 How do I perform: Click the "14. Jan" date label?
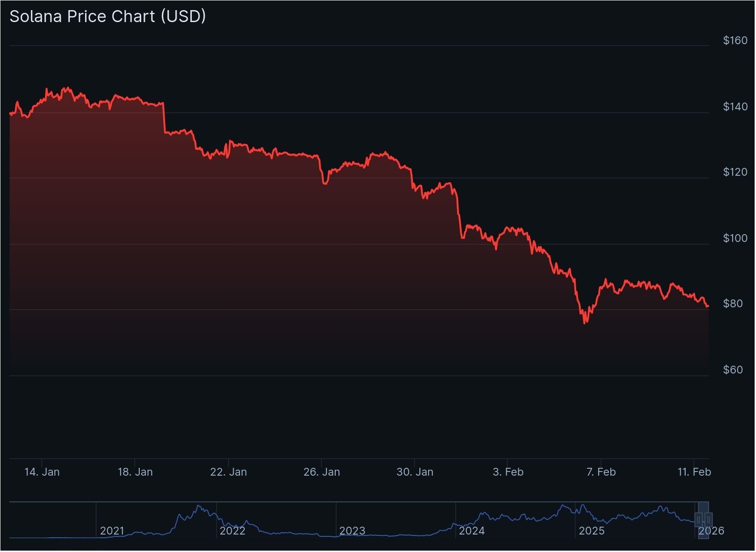pyautogui.click(x=42, y=472)
